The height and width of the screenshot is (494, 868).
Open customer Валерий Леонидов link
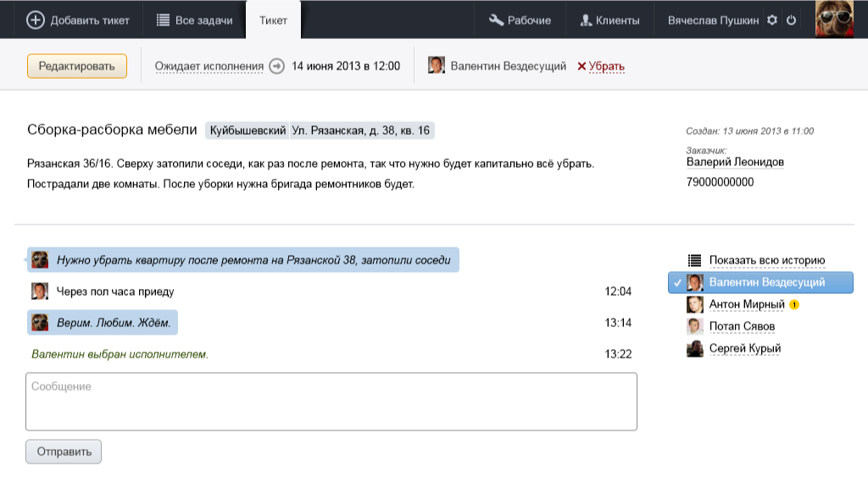point(734,162)
